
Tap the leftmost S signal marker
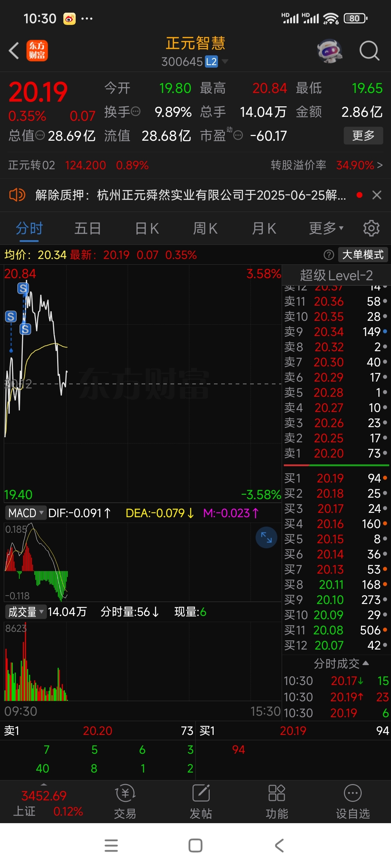(11, 316)
